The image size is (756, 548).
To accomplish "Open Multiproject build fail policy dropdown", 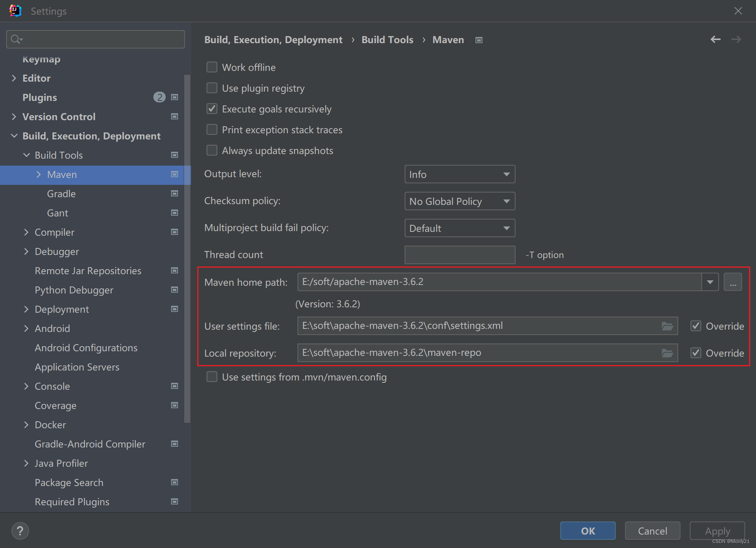I will point(460,228).
